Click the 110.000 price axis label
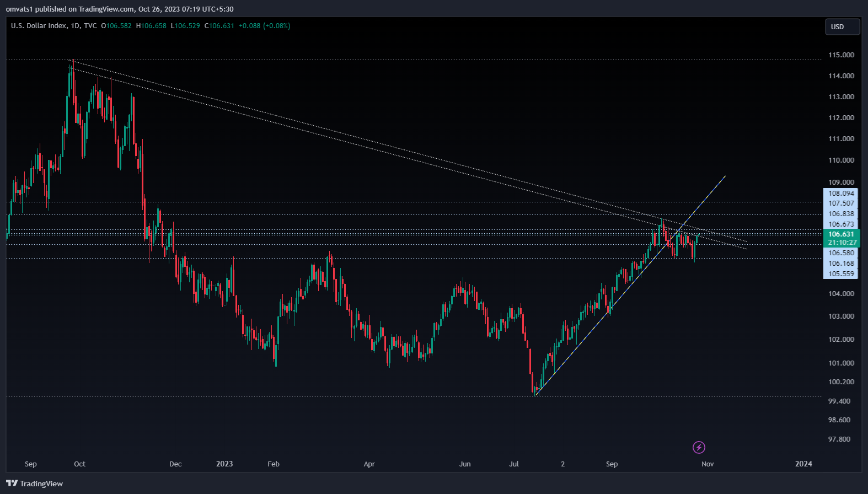Screen dimensions: 868x494 841,160
